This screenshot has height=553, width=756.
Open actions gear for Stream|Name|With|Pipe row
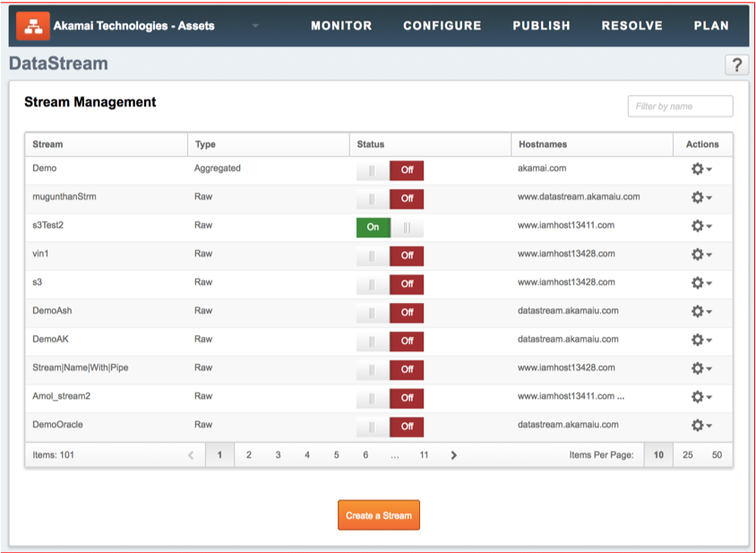click(701, 368)
